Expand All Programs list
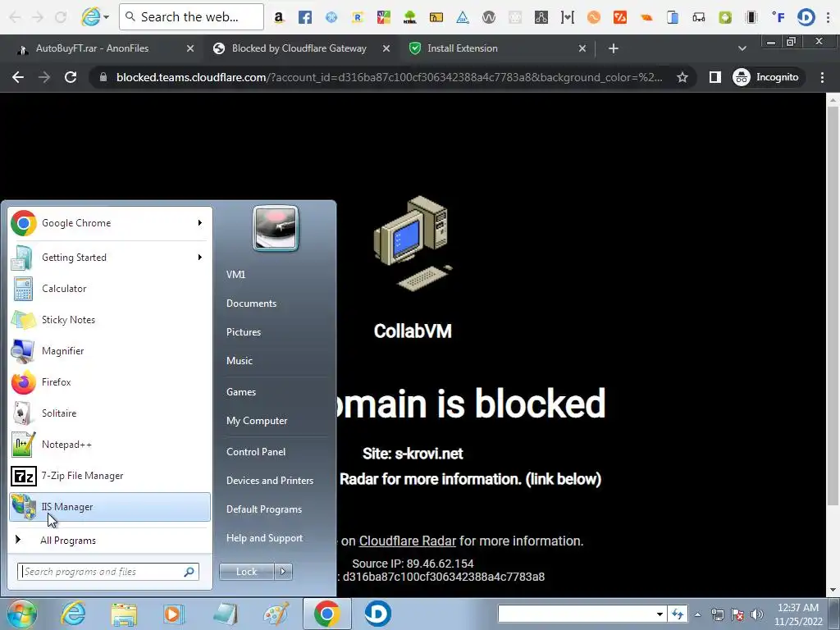The image size is (840, 630). 110,541
